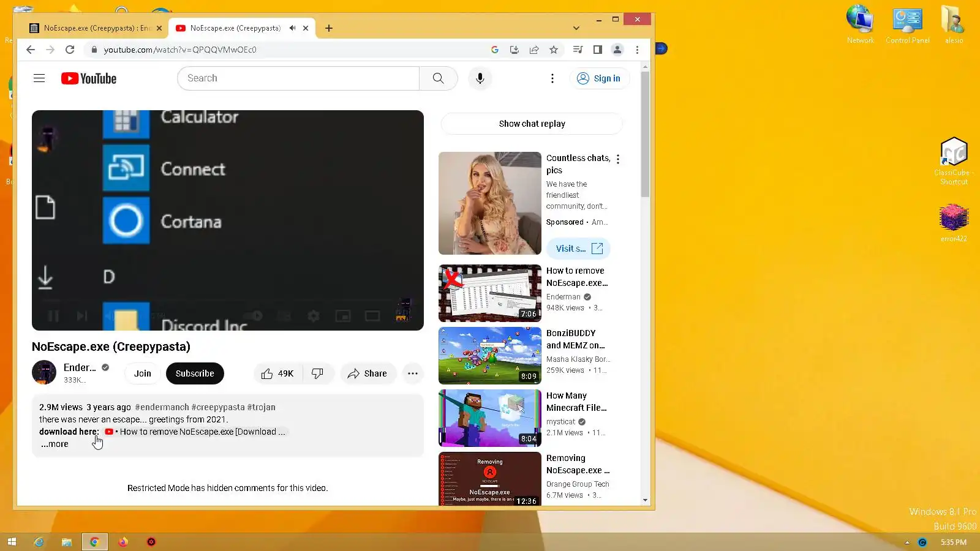Viewport: 980px width, 551px height.
Task: Select the Control Panel desktop icon
Action: [908, 25]
